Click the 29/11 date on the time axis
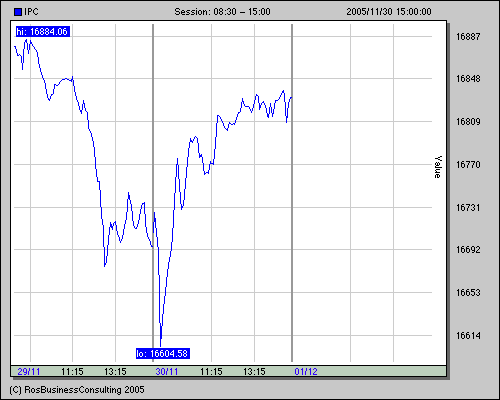The width and height of the screenshot is (500, 400). [x=29, y=371]
